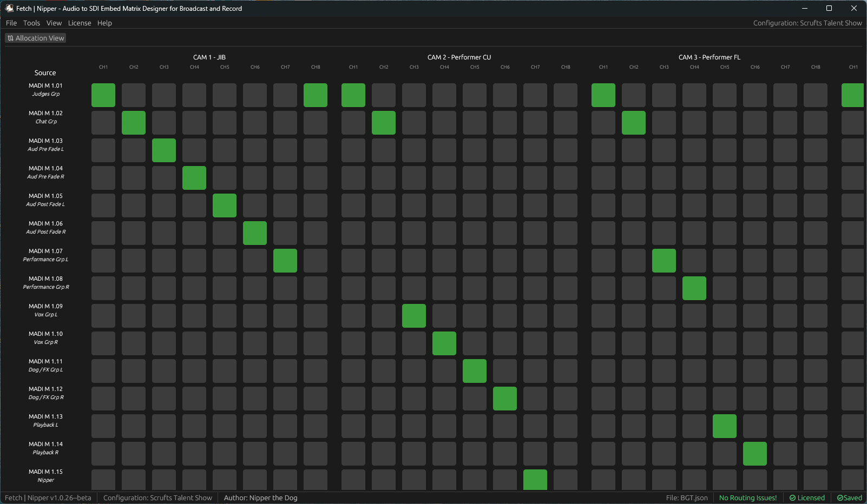Disable Judges Grp routing to CAM 1 CH1

point(103,95)
